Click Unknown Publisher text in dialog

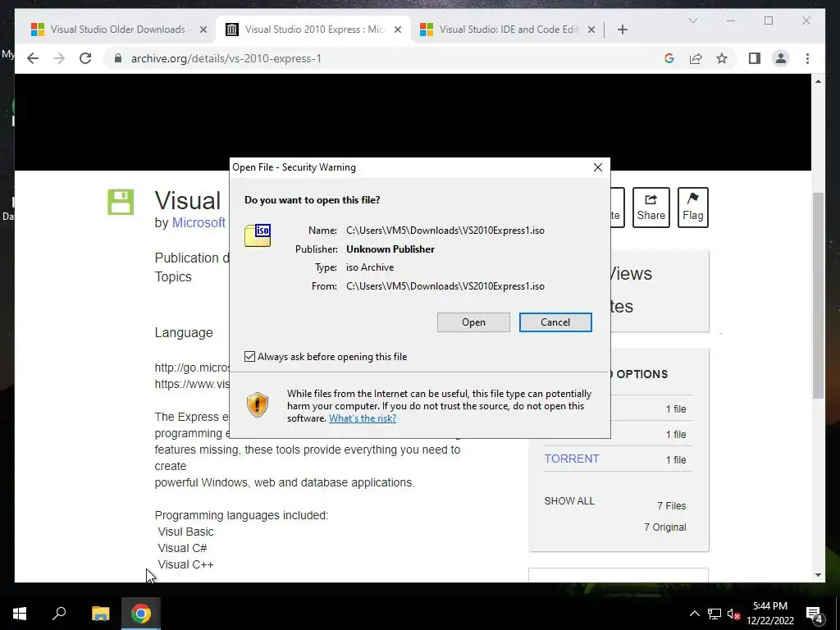pyautogui.click(x=390, y=249)
